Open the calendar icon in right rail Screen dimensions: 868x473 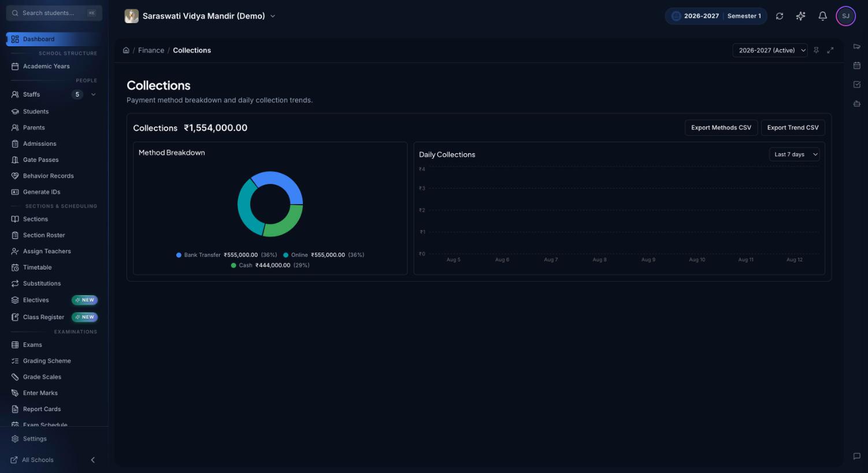(x=857, y=65)
